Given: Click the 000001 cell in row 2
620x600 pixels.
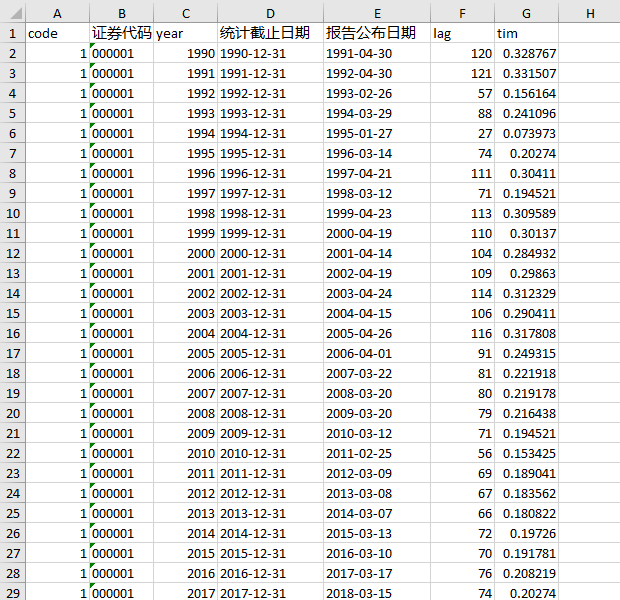Looking at the screenshot, I should pos(122,53).
